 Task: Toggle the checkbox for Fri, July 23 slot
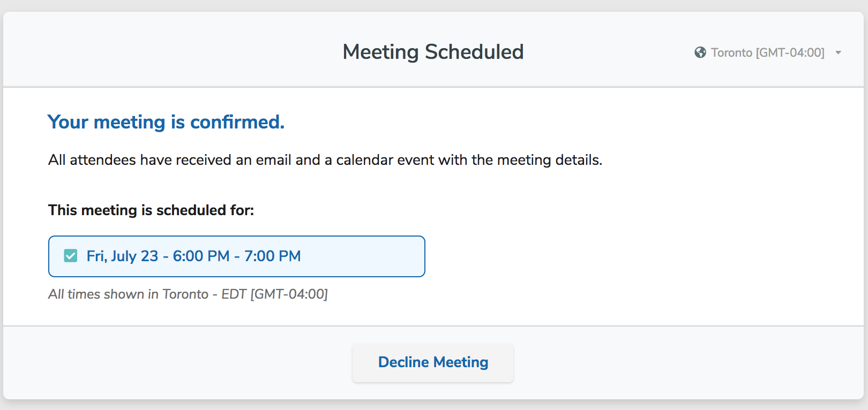click(71, 256)
